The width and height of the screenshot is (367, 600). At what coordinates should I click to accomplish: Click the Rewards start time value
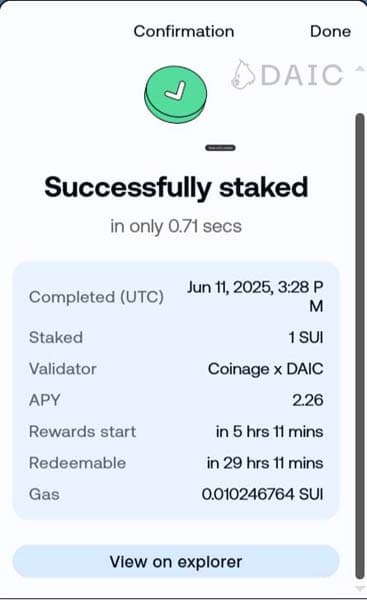point(270,432)
